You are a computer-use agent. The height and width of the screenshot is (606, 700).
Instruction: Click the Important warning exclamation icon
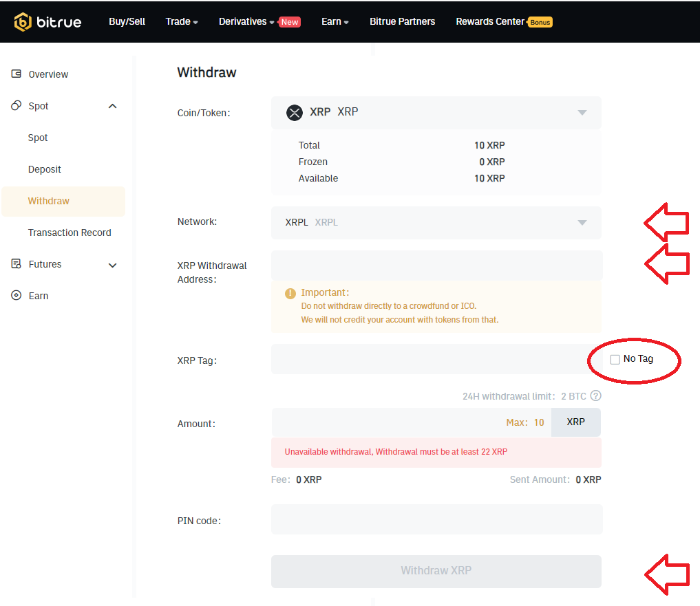[x=290, y=294]
